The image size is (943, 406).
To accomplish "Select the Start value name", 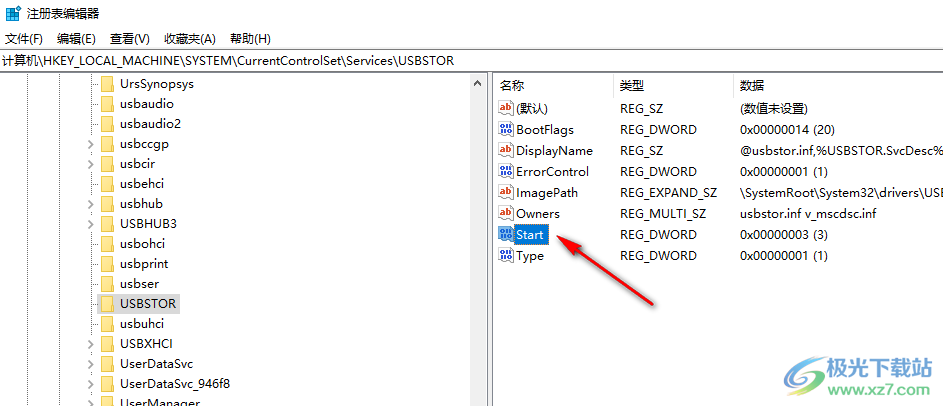I will (x=530, y=235).
